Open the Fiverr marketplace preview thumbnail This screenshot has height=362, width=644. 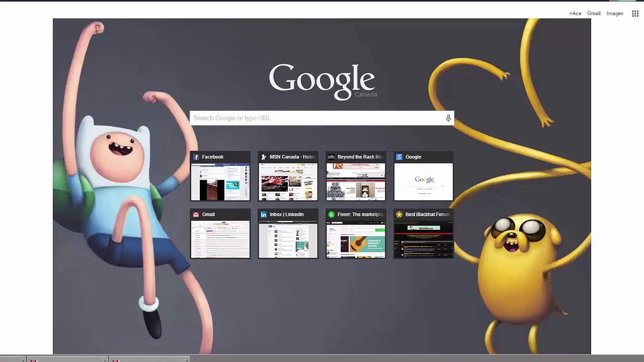click(356, 239)
